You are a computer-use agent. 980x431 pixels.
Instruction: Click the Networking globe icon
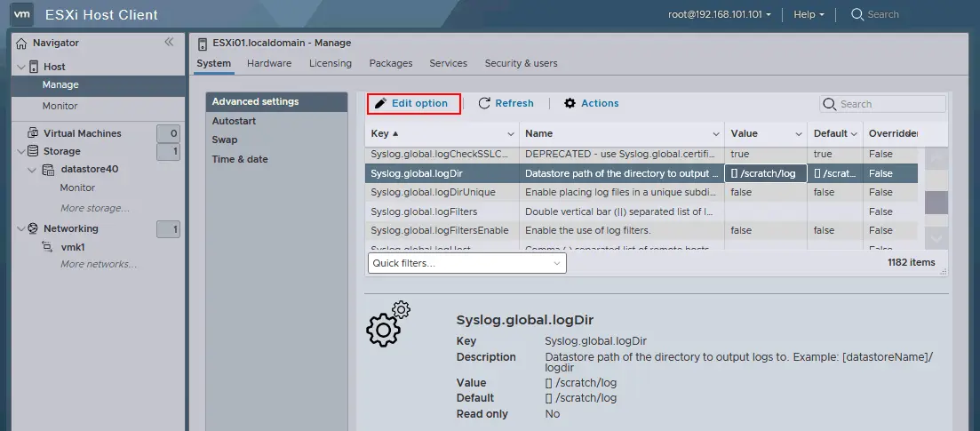[x=33, y=228]
